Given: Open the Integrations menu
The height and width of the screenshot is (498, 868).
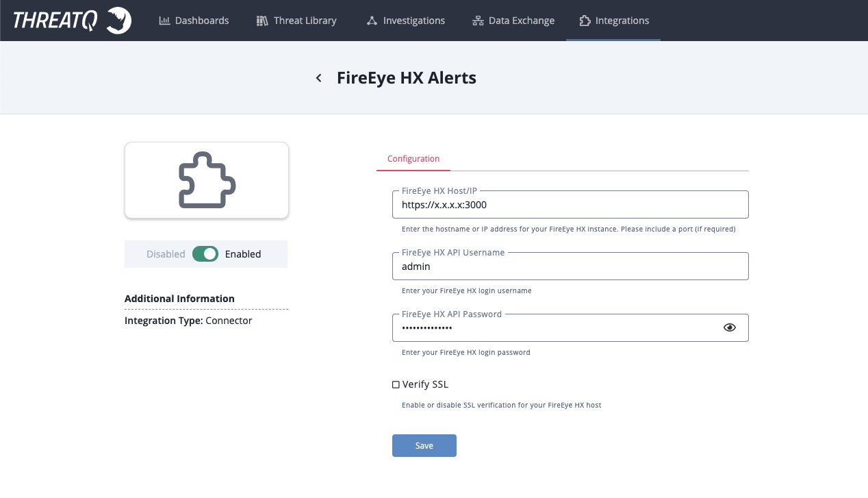Looking at the screenshot, I should click(x=613, y=21).
